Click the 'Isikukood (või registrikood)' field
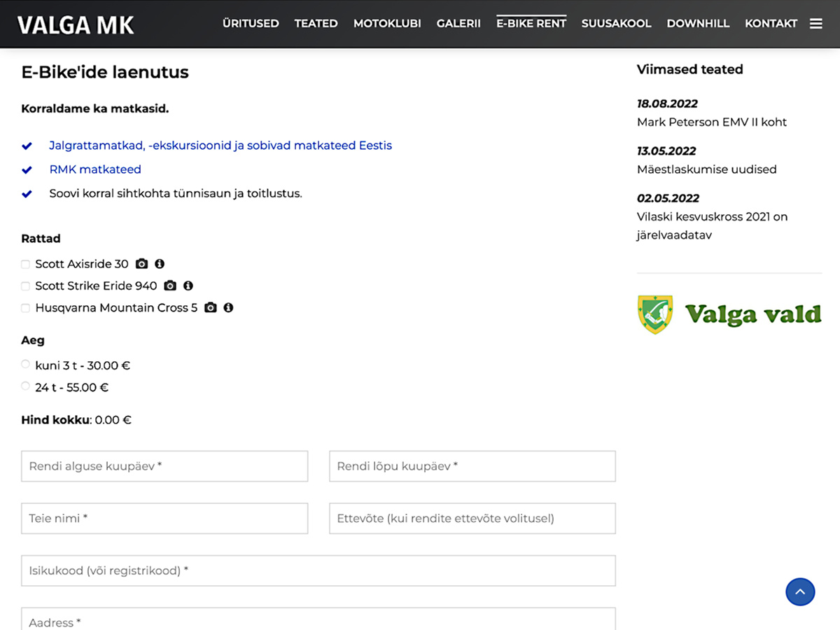The height and width of the screenshot is (630, 840). 318,570
